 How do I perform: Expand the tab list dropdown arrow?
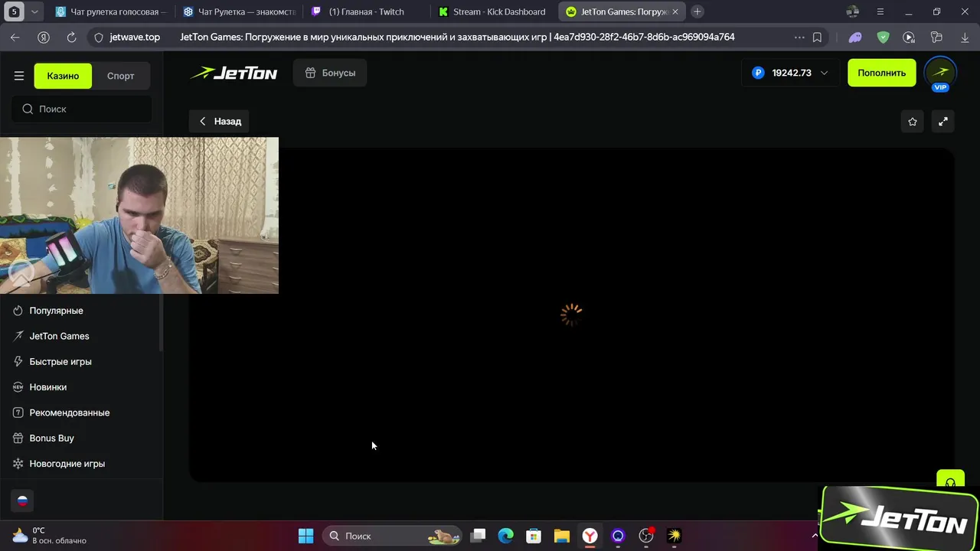[x=34, y=11]
